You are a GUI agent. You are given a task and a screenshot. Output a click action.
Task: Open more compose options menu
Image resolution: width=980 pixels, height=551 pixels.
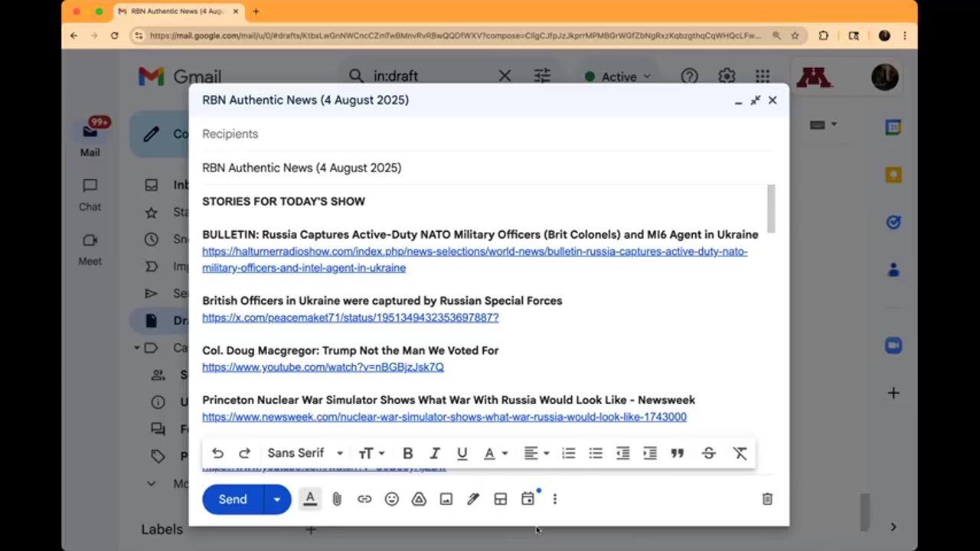[555, 499]
